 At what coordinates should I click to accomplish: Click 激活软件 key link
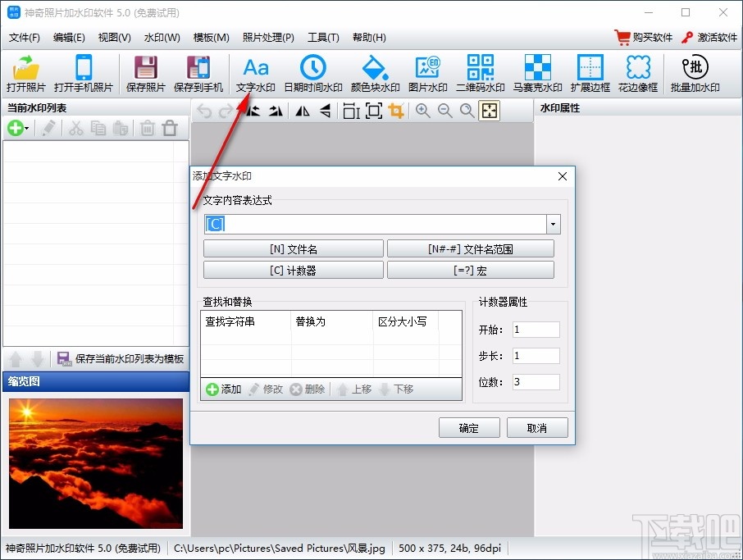709,38
